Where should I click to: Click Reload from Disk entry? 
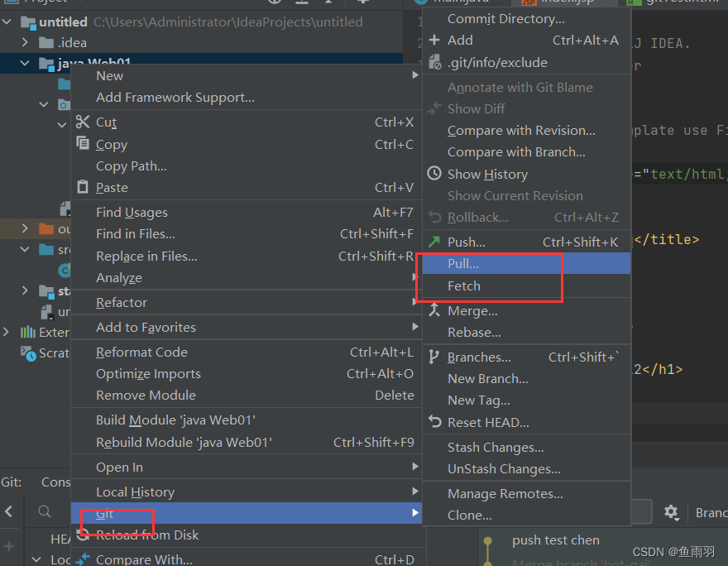click(246, 535)
